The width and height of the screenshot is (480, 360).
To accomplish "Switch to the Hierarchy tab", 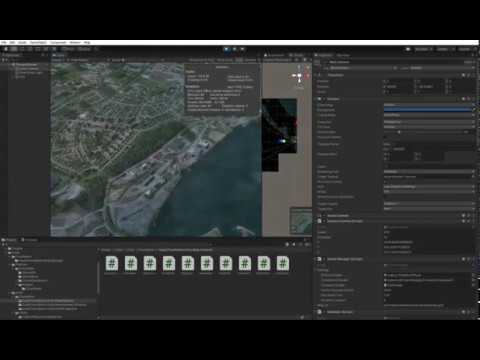I will click(x=12, y=55).
